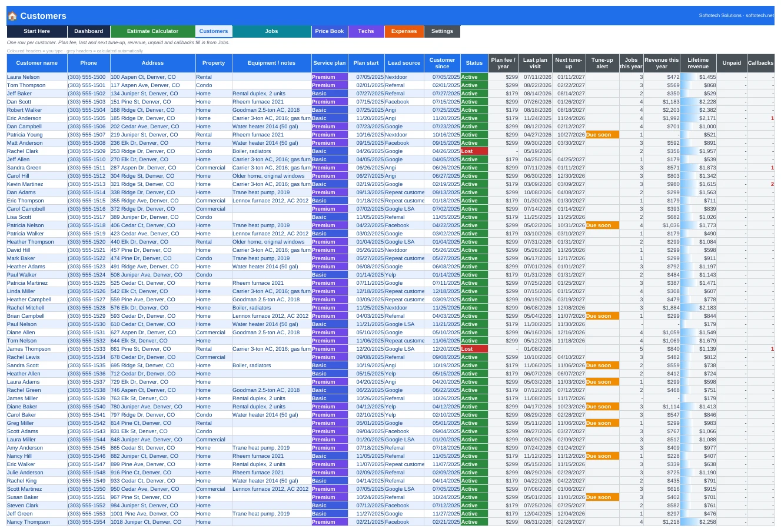Select Patricia Young's Due soon alert
This screenshot has width=781, height=532.
[602, 135]
